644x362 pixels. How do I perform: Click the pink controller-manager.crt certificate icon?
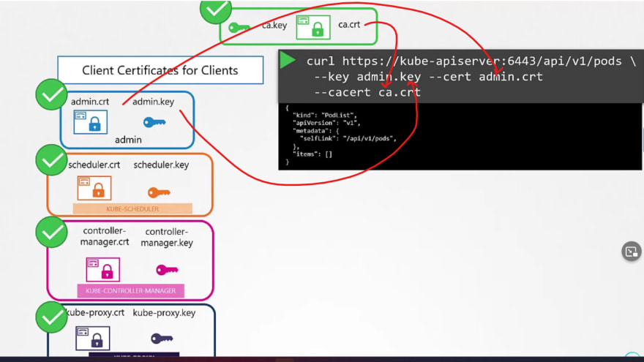(103, 270)
